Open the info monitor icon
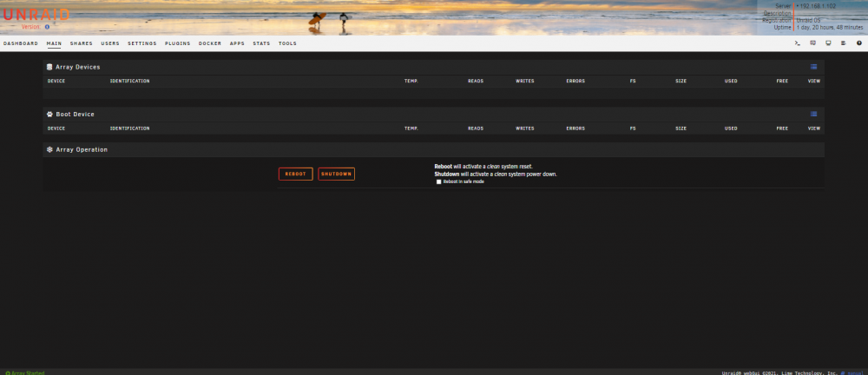The height and width of the screenshot is (375, 868). click(828, 43)
